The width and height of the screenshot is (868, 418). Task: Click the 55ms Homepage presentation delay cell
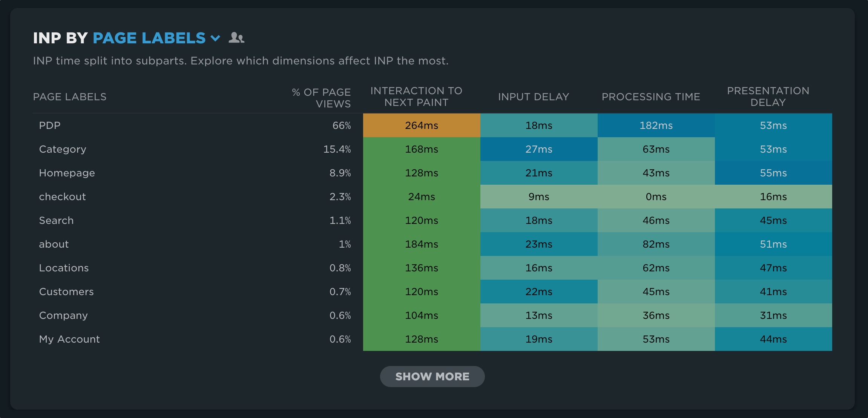[773, 173]
